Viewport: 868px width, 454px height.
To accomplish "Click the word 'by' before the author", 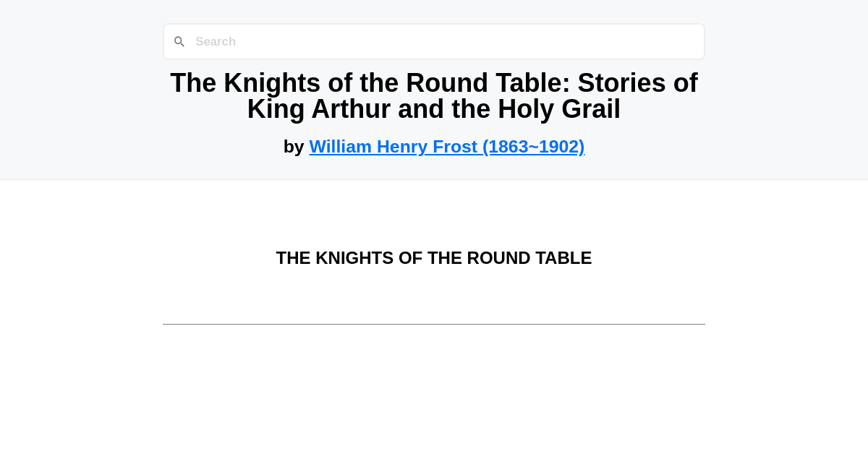I will tap(294, 147).
